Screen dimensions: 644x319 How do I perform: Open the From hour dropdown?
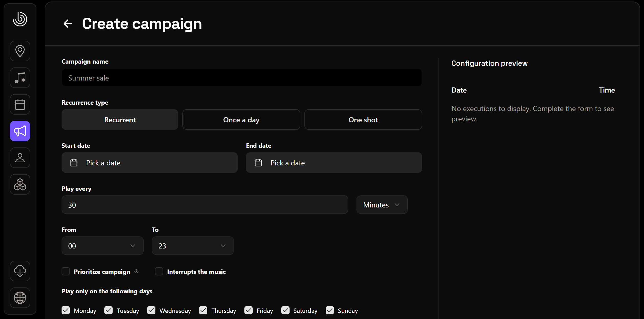pyautogui.click(x=102, y=246)
